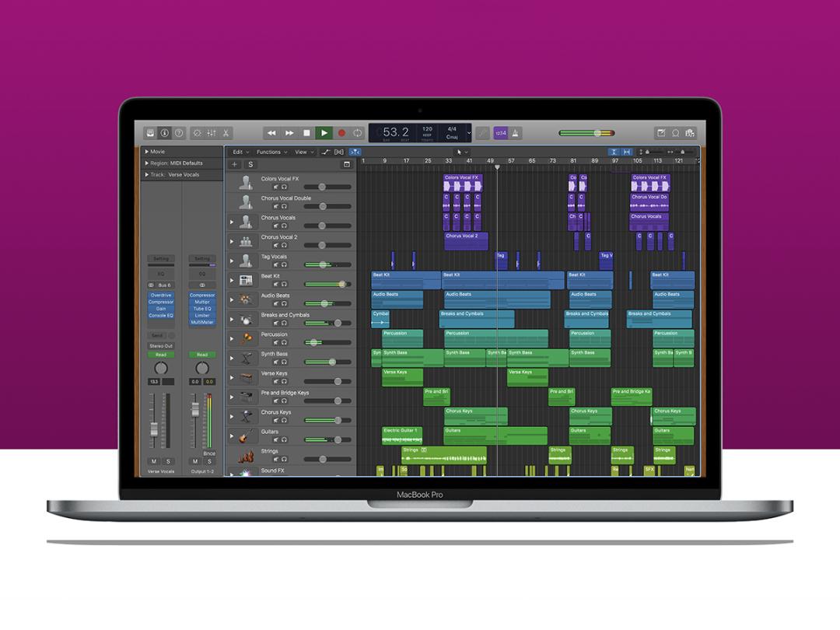840x630 pixels.
Task: Open the Library panel icon
Action: point(150,133)
